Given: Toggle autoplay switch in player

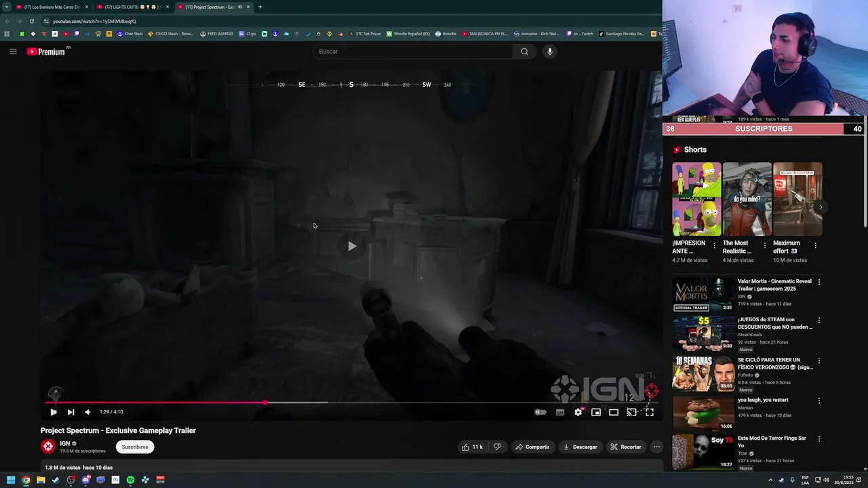Looking at the screenshot, I should click(x=540, y=412).
